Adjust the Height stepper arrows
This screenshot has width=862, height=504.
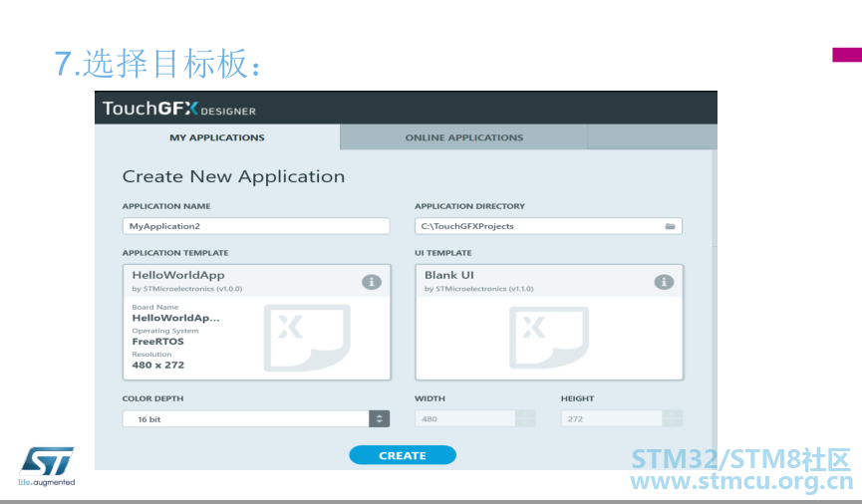[673, 418]
